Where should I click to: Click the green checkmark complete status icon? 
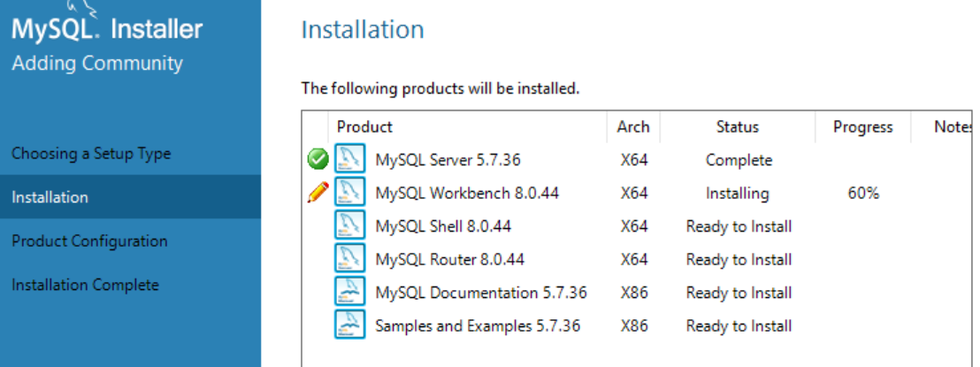point(318,160)
